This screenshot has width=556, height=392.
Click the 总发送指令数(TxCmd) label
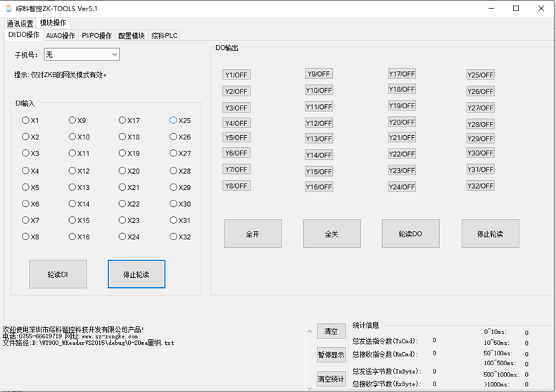click(385, 341)
